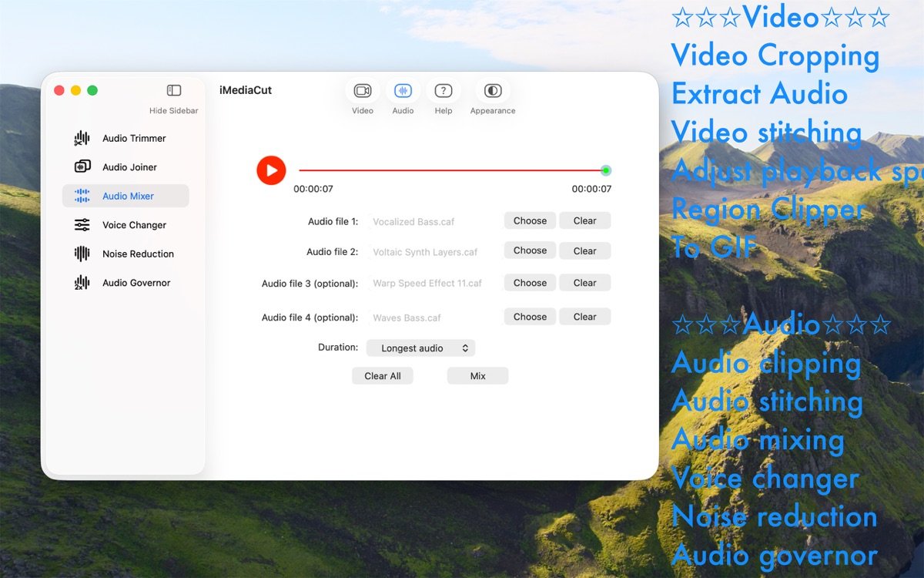Open the Duration dropdown menu
This screenshot has width=924, height=578.
(x=420, y=348)
